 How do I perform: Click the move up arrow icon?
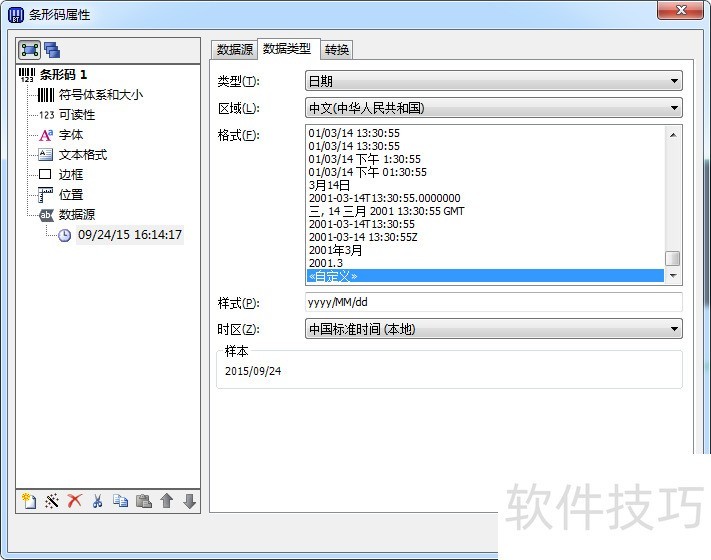pos(167,500)
